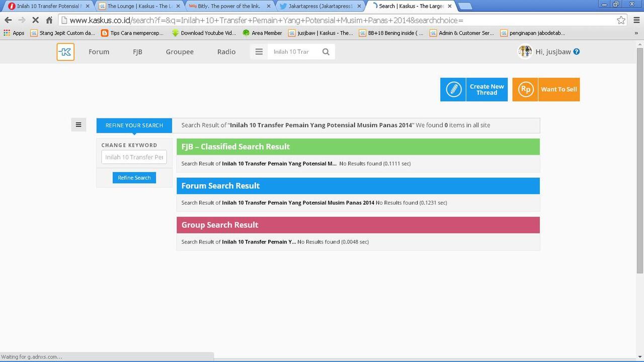Open the FJB – Classified Search Result header
The width and height of the screenshot is (644, 362).
358,147
